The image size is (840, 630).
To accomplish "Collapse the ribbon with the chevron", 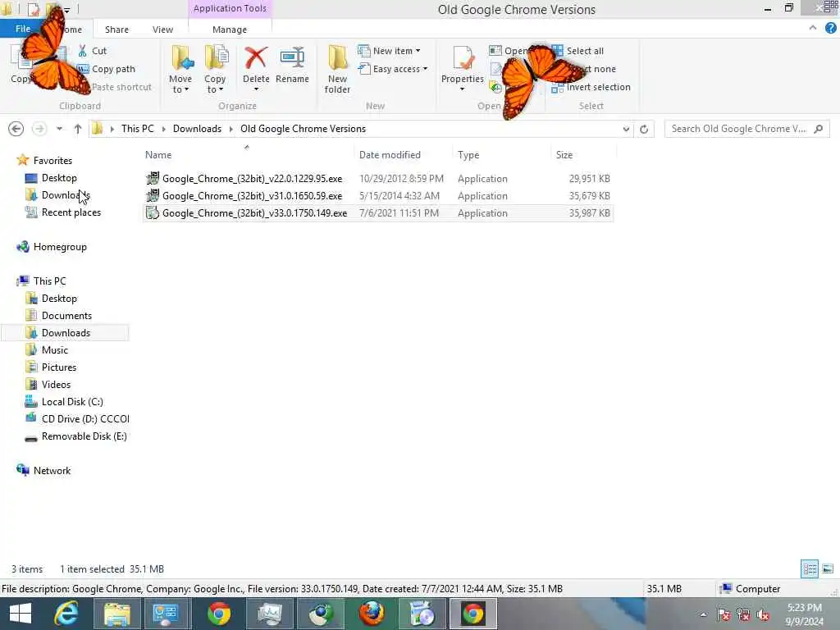I will click(x=813, y=28).
